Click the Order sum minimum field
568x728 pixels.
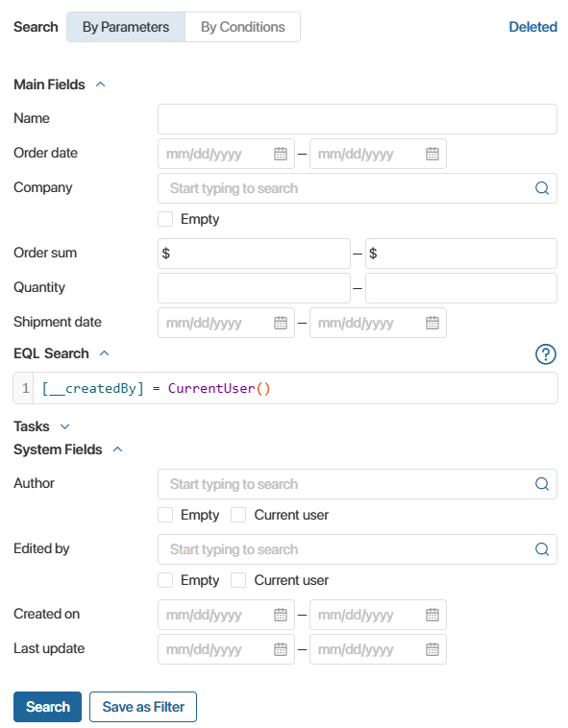coord(254,254)
